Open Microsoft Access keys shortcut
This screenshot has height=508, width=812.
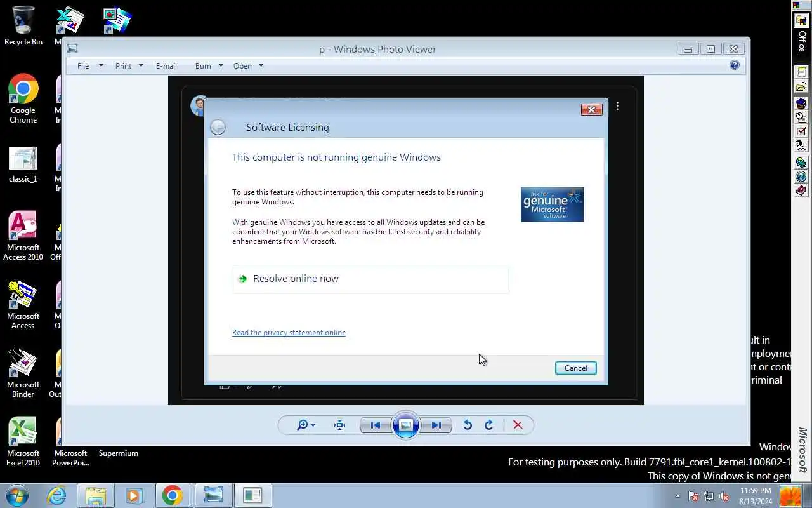[x=23, y=305]
